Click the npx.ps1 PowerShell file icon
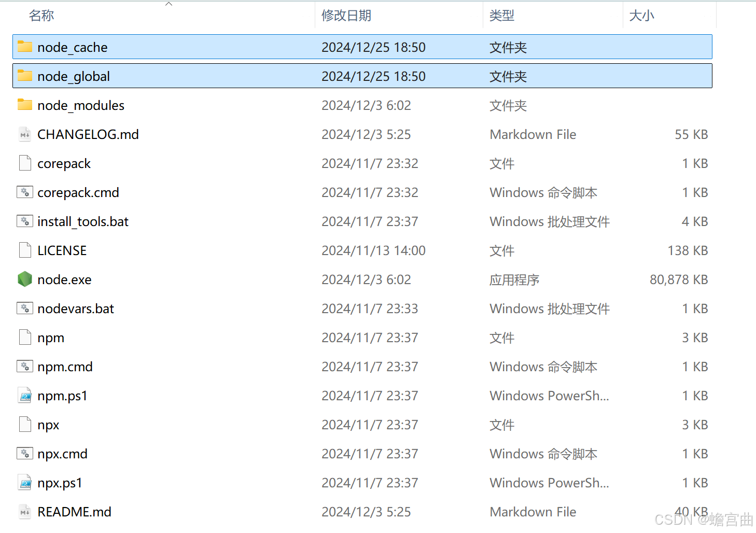 [x=25, y=483]
